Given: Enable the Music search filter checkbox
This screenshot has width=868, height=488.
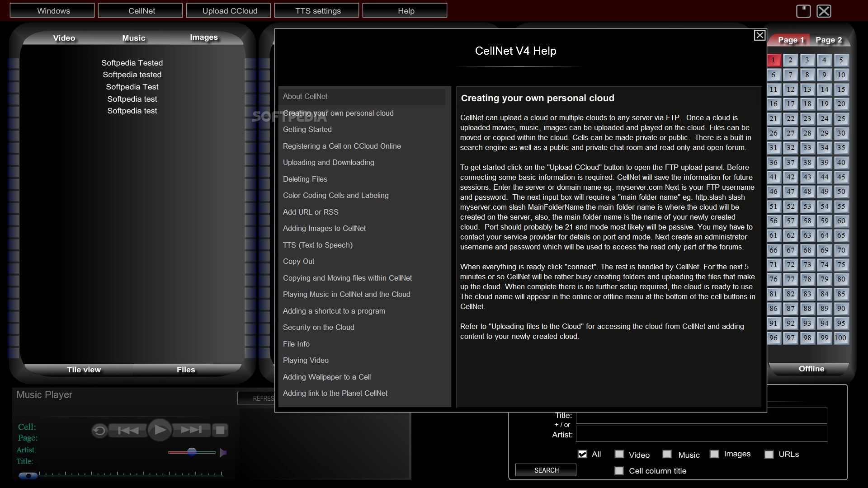Looking at the screenshot, I should [667, 454].
